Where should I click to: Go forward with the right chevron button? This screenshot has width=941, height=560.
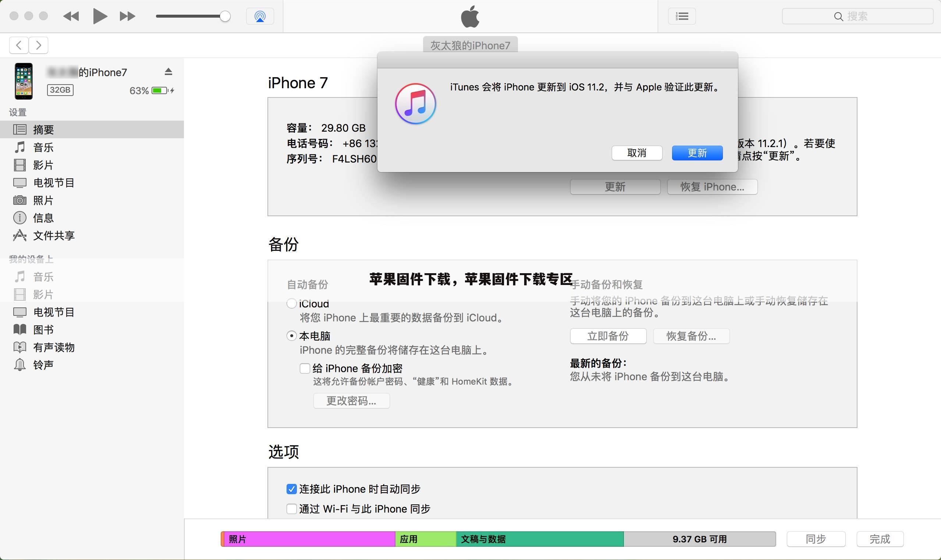coord(39,45)
